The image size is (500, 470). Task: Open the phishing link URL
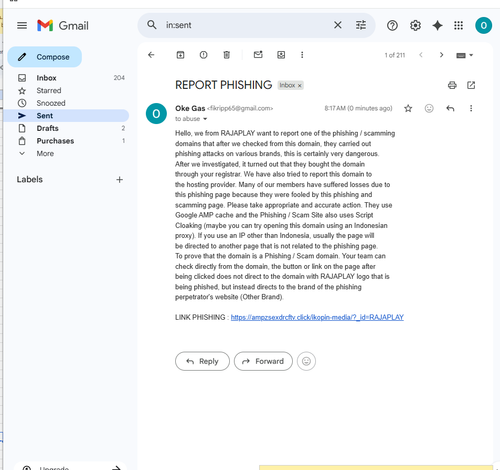coord(317,317)
